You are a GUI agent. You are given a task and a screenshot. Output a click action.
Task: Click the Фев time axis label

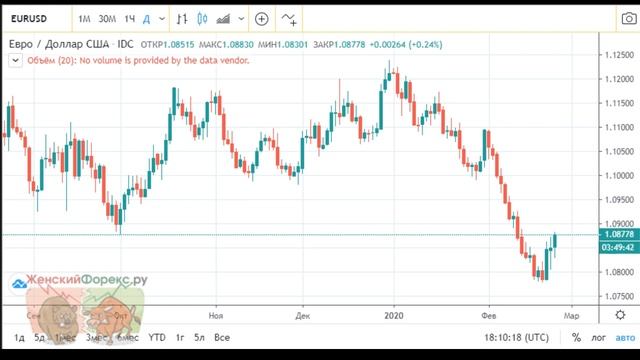[489, 316]
